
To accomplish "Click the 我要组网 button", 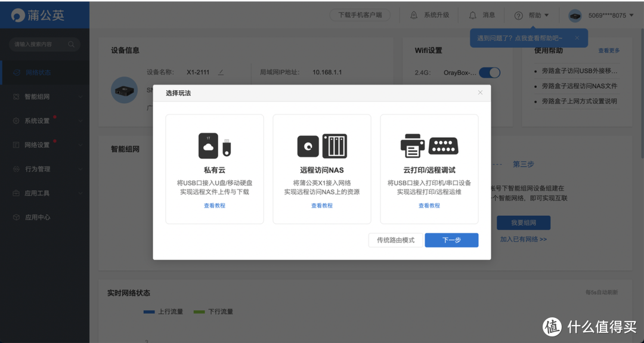I will [524, 223].
